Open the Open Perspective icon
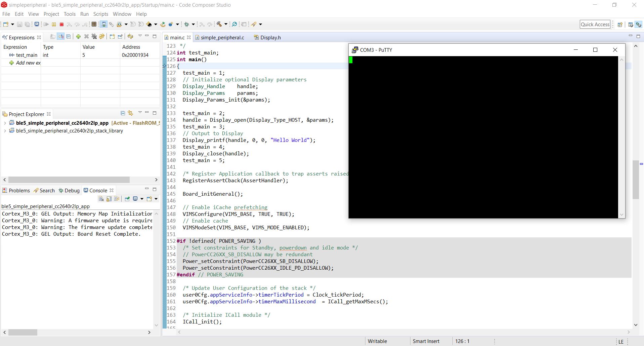This screenshot has height=346, width=644. point(620,24)
